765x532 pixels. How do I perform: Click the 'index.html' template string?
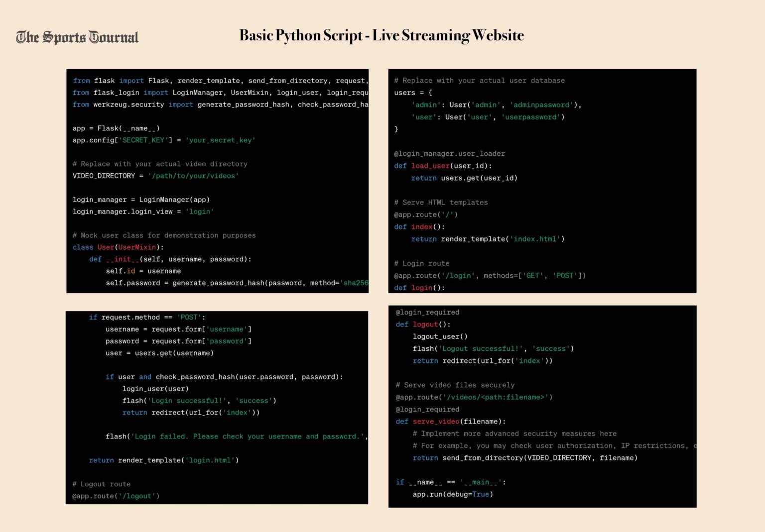536,239
